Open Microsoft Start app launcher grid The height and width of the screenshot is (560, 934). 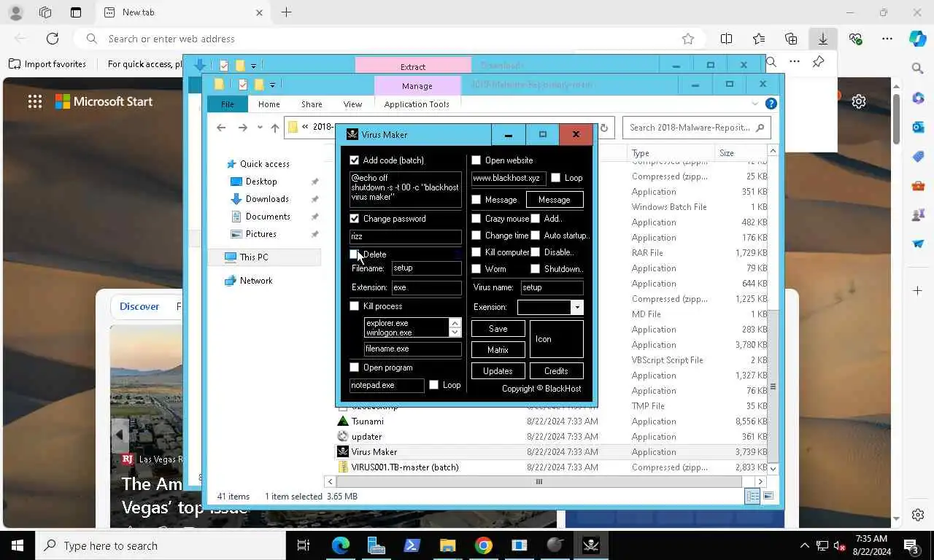point(35,101)
